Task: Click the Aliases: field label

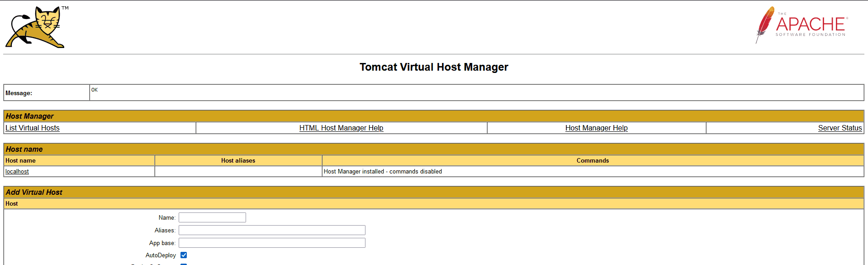Action: point(165,230)
